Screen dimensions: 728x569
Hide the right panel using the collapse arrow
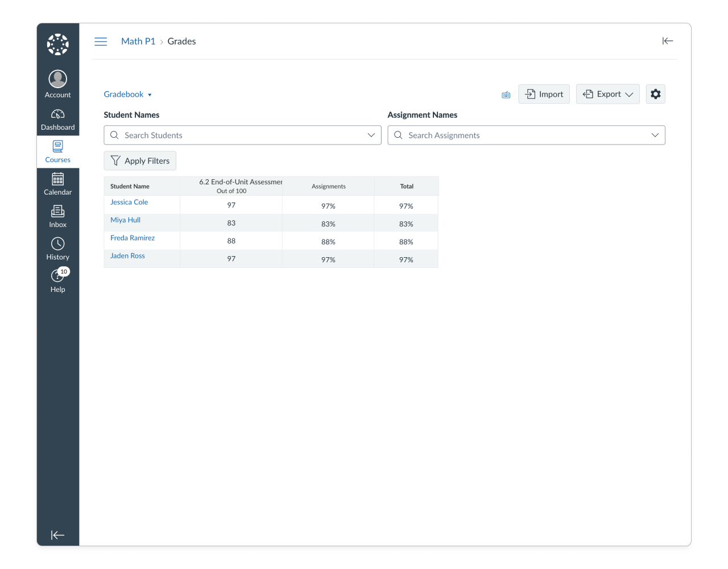(667, 41)
